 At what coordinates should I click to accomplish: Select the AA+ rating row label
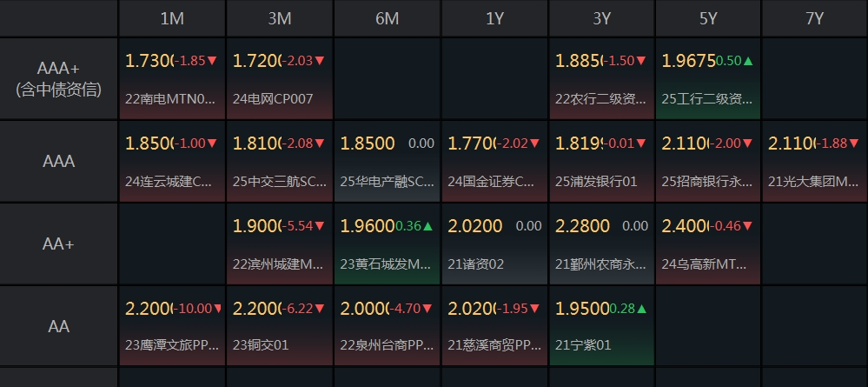pyautogui.click(x=59, y=244)
